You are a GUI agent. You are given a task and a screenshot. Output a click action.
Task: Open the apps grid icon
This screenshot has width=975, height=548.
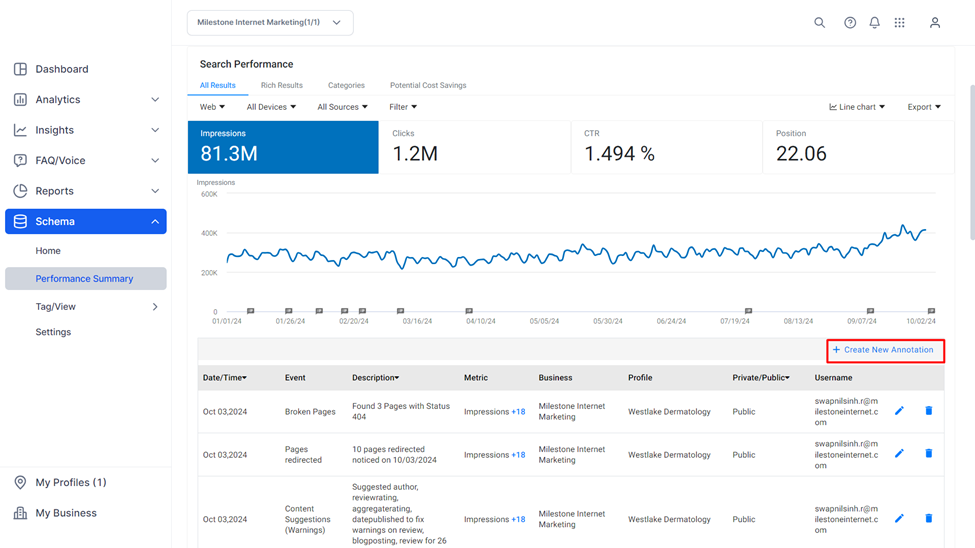899,23
